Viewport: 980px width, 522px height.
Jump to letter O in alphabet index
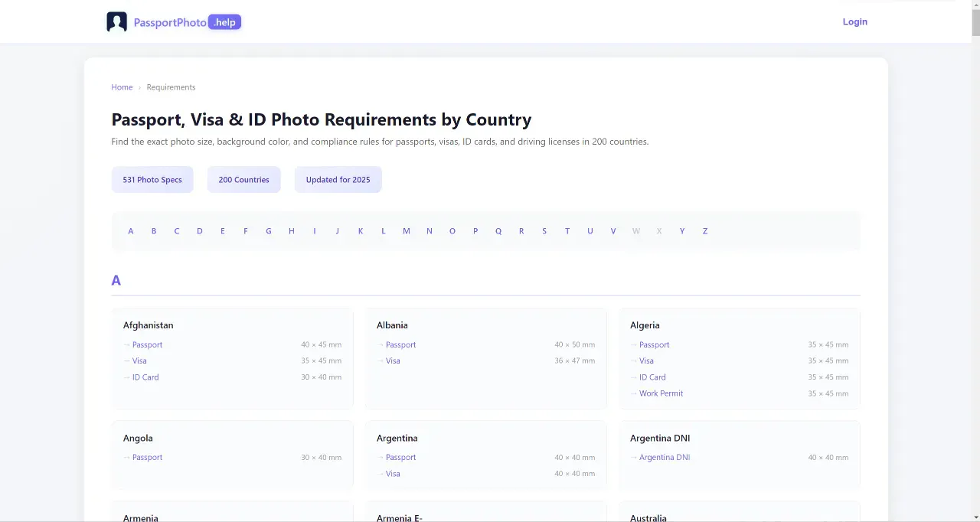(452, 231)
